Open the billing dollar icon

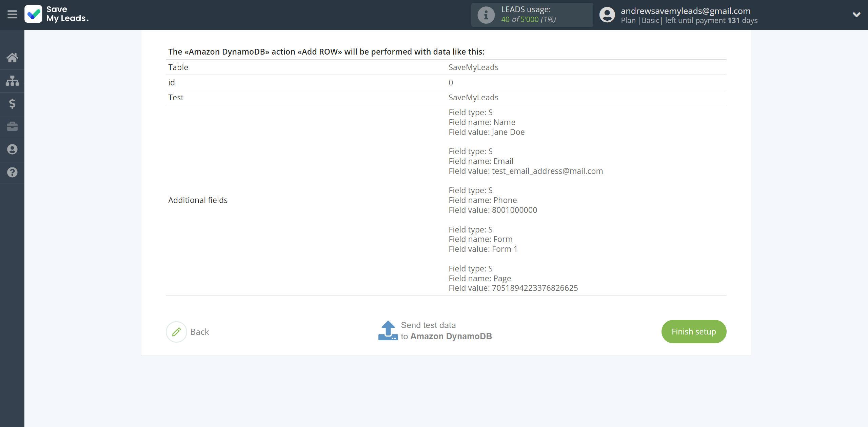point(12,104)
